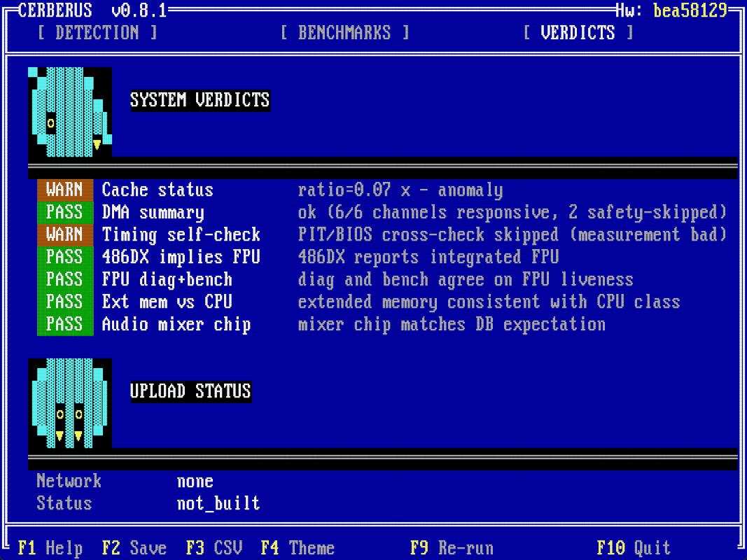Click the diag and bench agree detail
This screenshot has width=747, height=560.
[x=466, y=279]
